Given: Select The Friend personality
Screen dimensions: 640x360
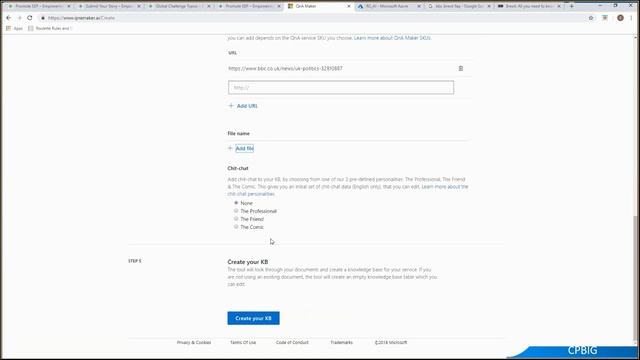Looking at the screenshot, I should click(236, 219).
